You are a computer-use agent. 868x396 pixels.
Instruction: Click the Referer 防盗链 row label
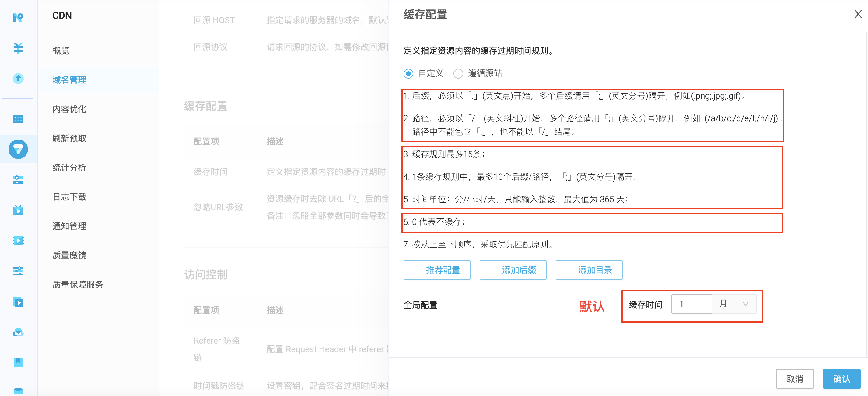[x=217, y=349]
